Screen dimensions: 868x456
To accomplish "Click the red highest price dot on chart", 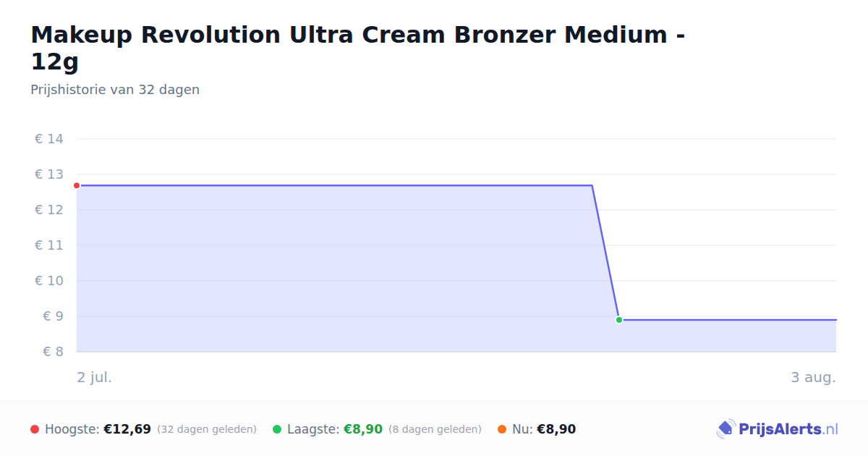I will click(x=77, y=185).
